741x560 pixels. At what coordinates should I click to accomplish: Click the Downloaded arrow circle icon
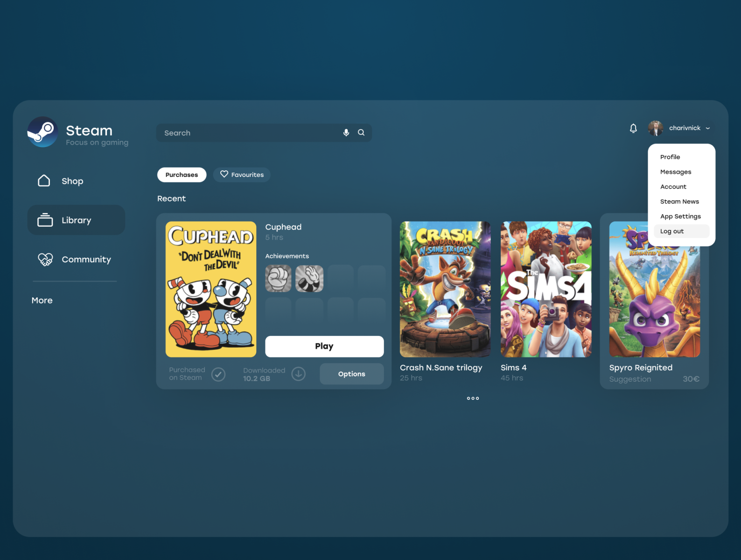(299, 374)
